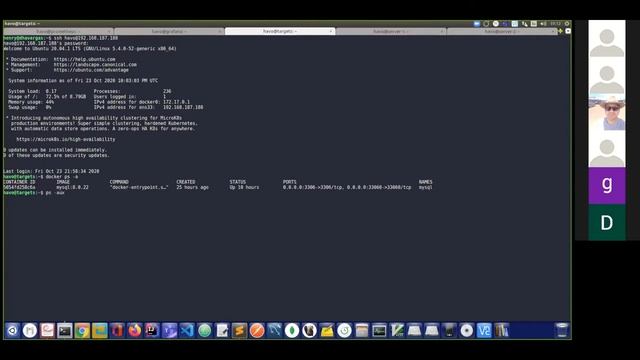Open the optical disc icon in the dock
This screenshot has width=640, height=360.
pos(467,331)
